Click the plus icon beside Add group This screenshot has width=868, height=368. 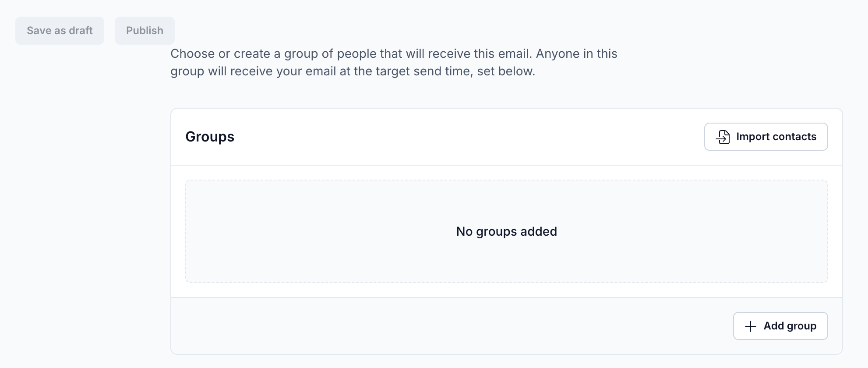pos(750,326)
